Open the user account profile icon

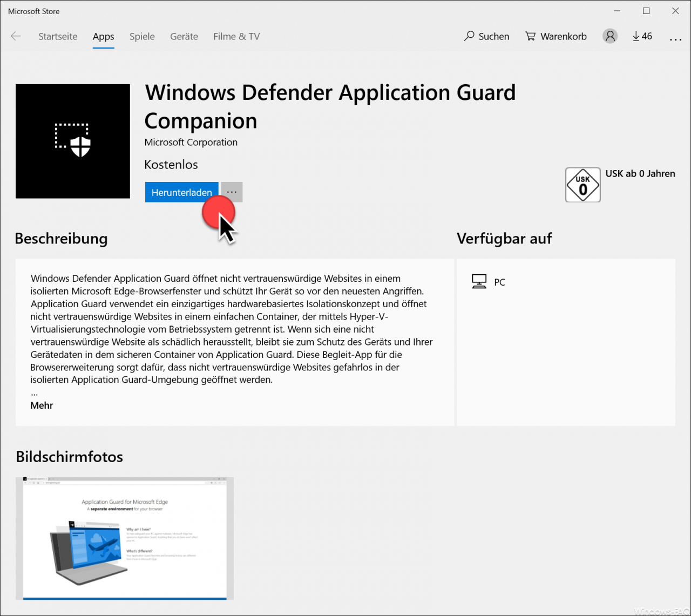[610, 36]
